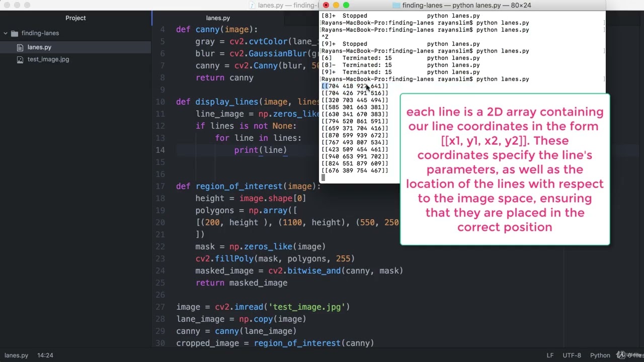Change file encoding via UTF-8 indicator
Viewport: 644px width, 362px height.
(x=572, y=355)
